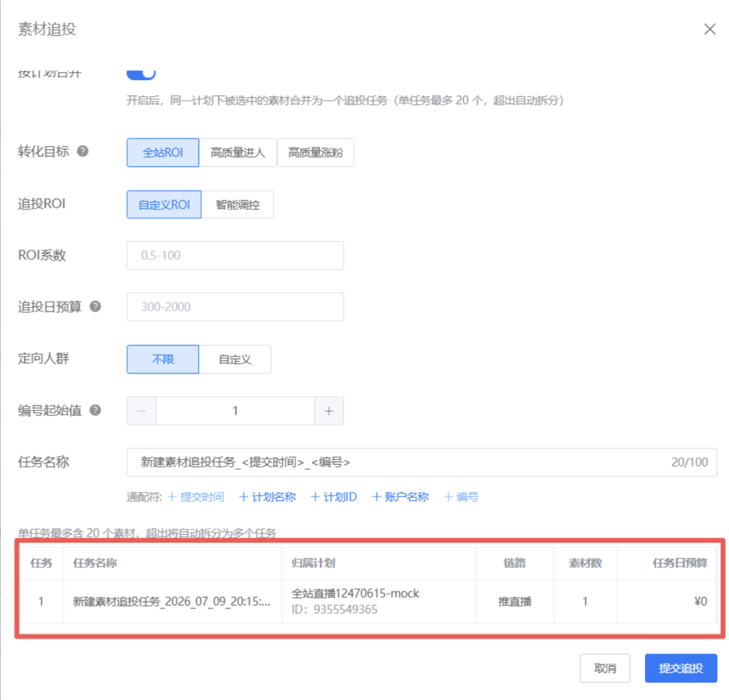
Task: Set 定向人群 to 不限
Action: (x=163, y=359)
